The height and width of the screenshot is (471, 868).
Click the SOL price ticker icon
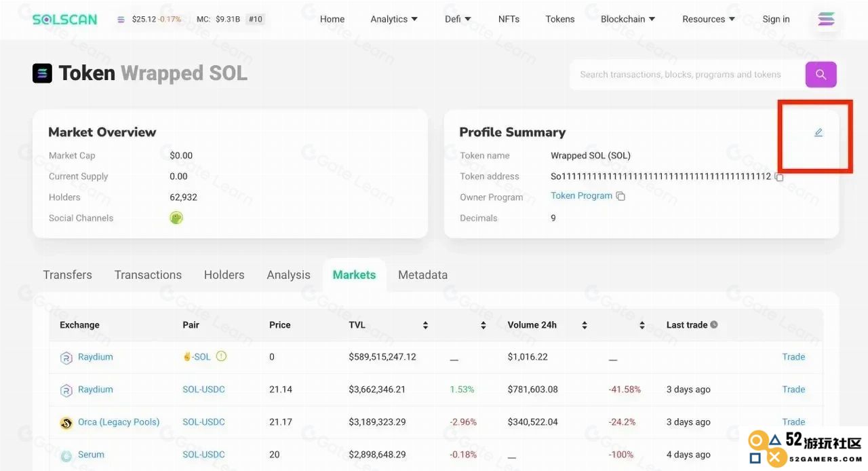pyautogui.click(x=121, y=20)
